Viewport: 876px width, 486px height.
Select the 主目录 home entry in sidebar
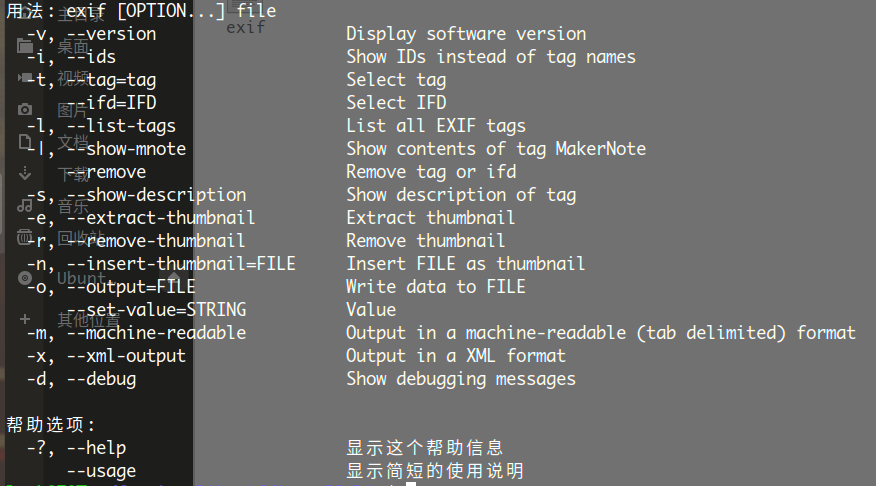coord(80,14)
